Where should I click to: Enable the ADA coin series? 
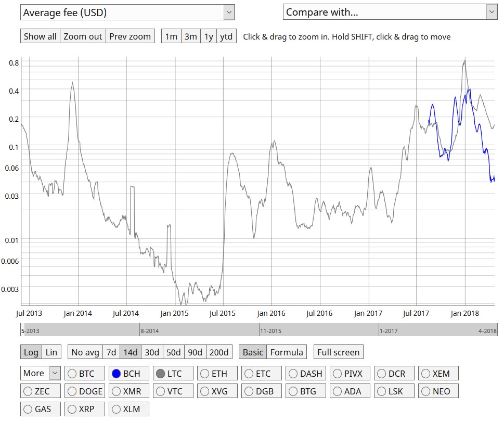(x=350, y=391)
